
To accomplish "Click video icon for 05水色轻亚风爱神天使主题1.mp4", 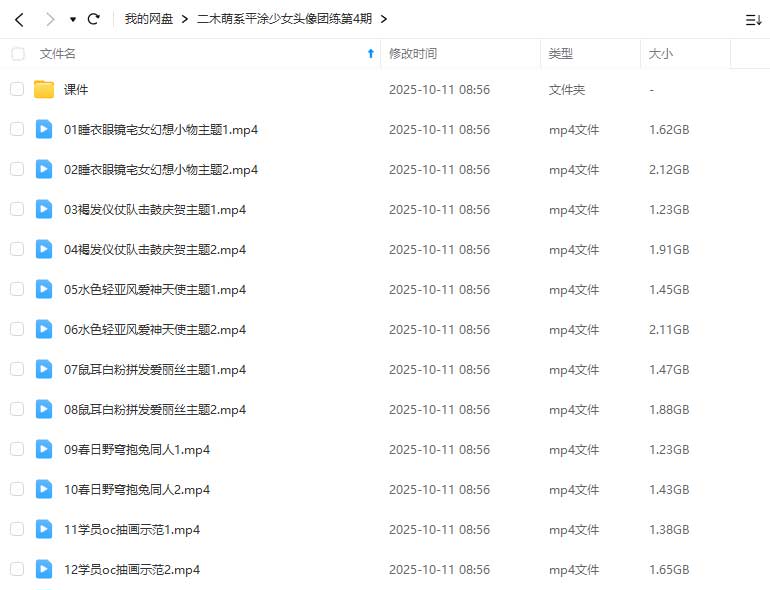I will [44, 289].
